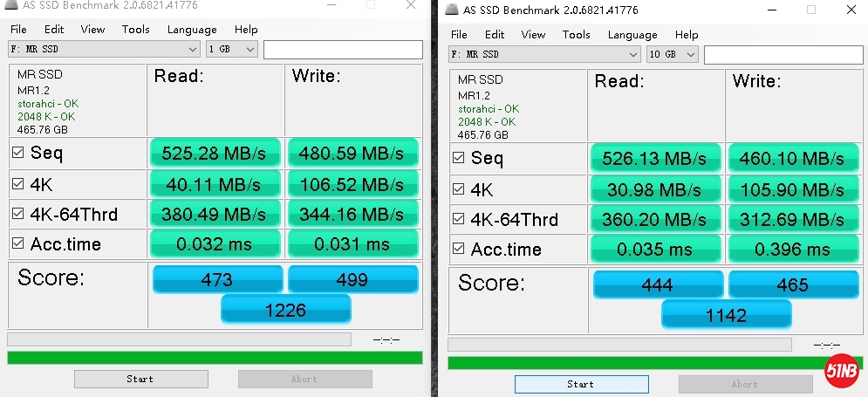
Task: Click the app icon in the right window's title bar
Action: (451, 10)
